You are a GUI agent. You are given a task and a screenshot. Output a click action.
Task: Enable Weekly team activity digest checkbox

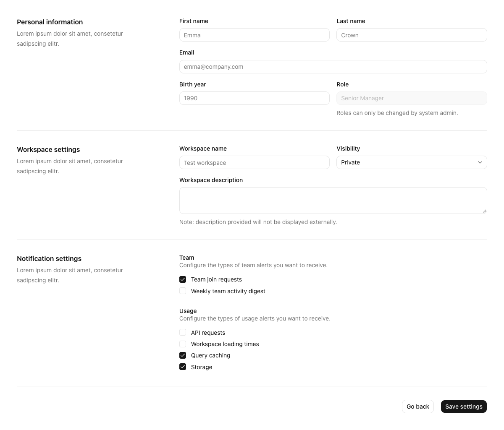[x=183, y=291]
